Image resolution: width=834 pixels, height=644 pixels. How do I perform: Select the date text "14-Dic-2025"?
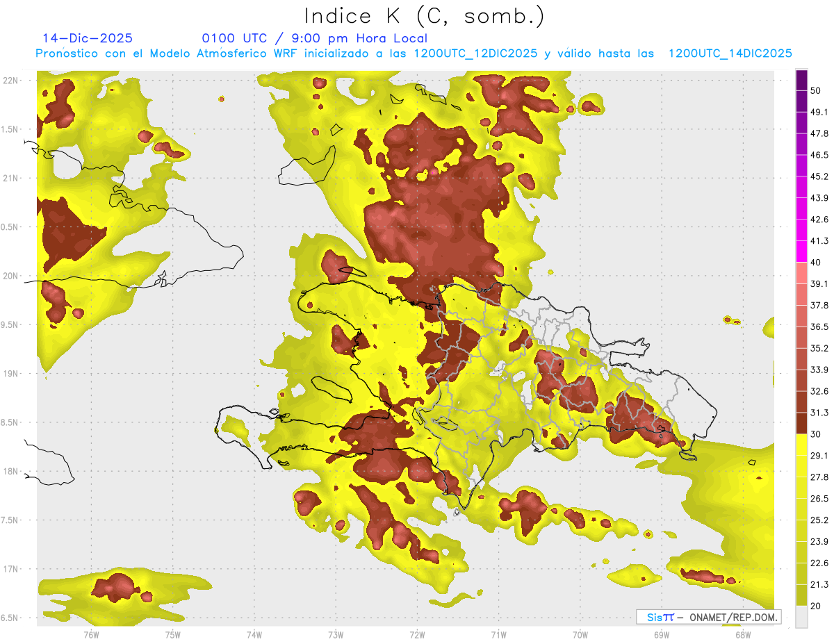click(x=88, y=38)
